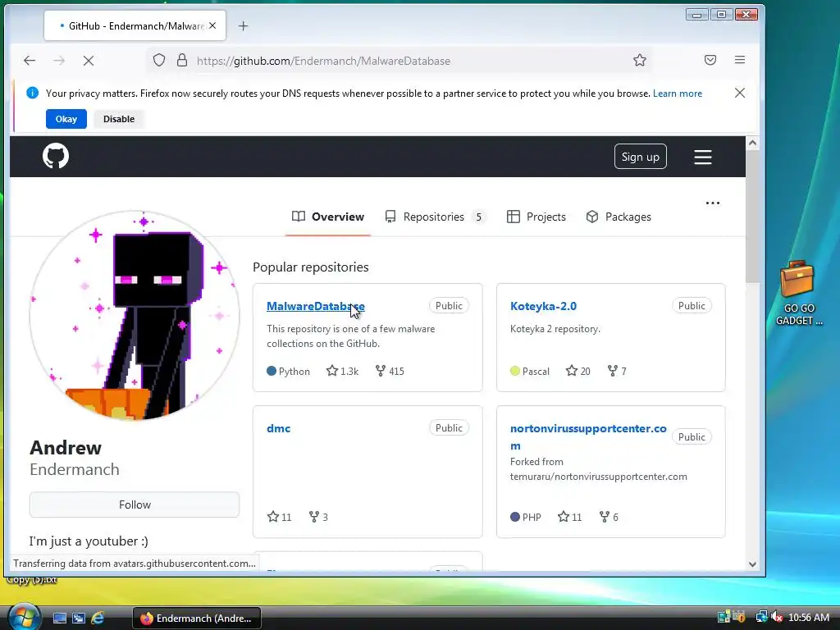Go back to the previous page
Image resolution: width=840 pixels, height=630 pixels.
[x=29, y=61]
